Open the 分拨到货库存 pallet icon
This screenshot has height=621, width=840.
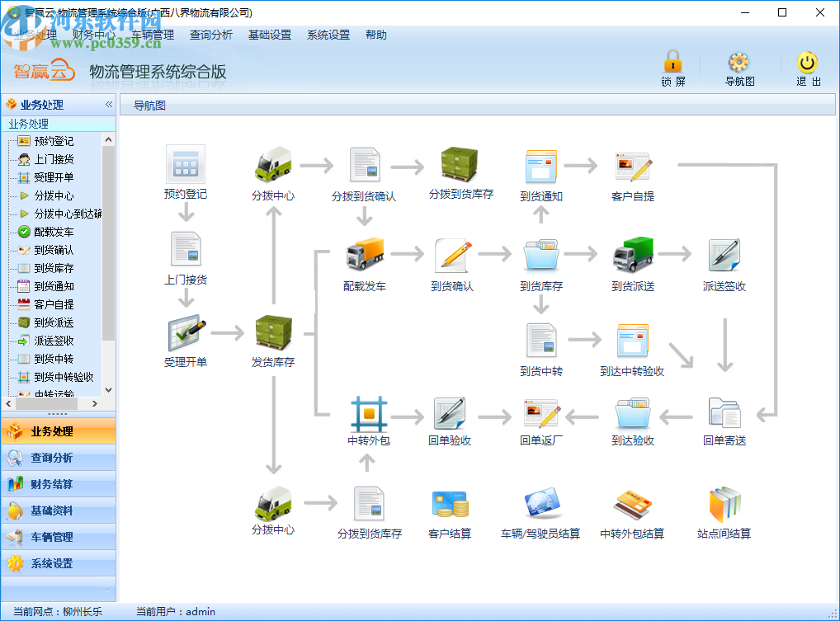459,164
